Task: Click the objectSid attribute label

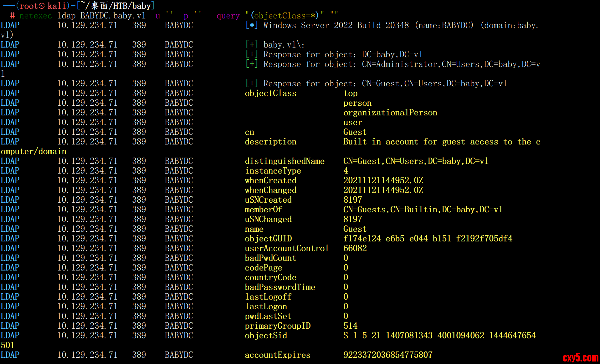Action: click(266, 336)
